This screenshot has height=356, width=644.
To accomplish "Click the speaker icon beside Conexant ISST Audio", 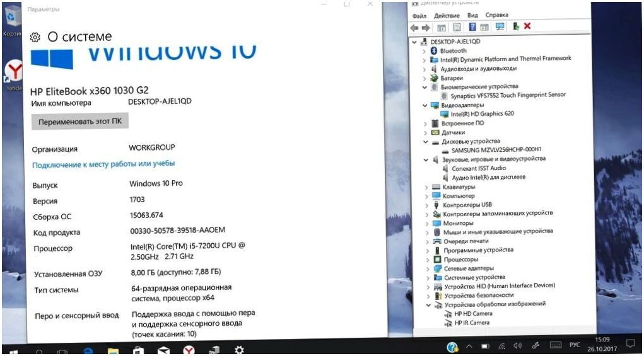I will 445,168.
